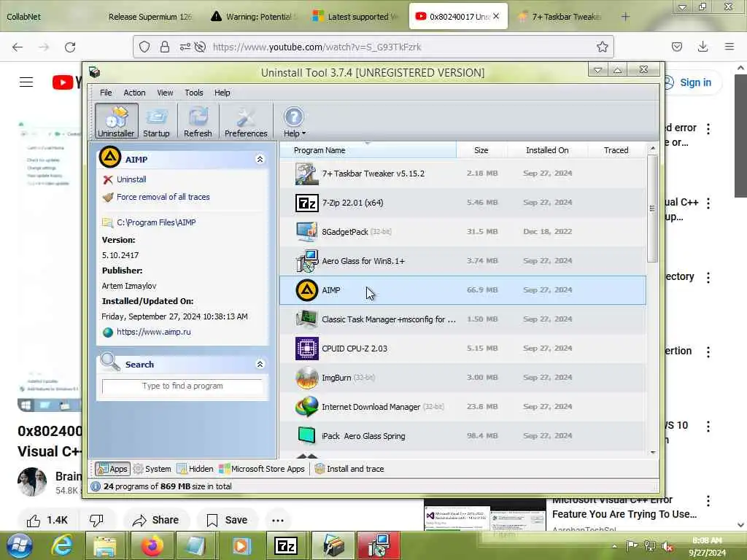Click the Refresh toolbar icon
Screen dimensions: 747x560
(x=198, y=122)
